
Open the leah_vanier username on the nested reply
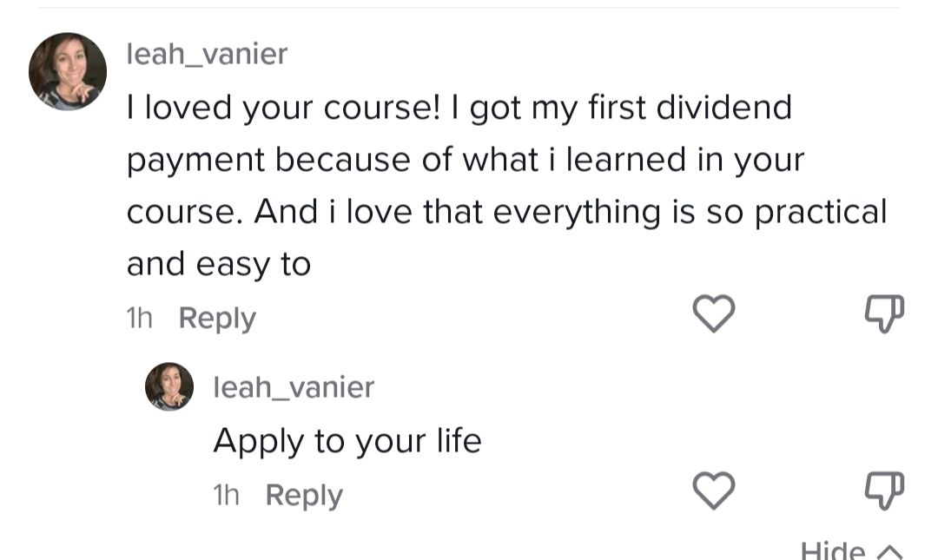[x=294, y=386]
